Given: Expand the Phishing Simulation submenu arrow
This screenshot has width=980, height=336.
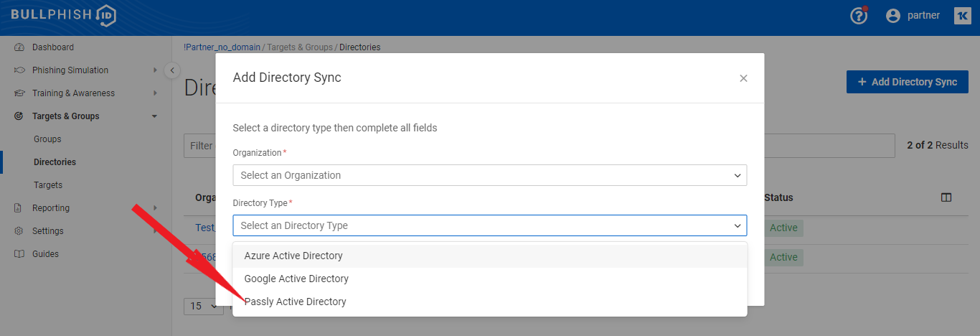Looking at the screenshot, I should point(154,70).
